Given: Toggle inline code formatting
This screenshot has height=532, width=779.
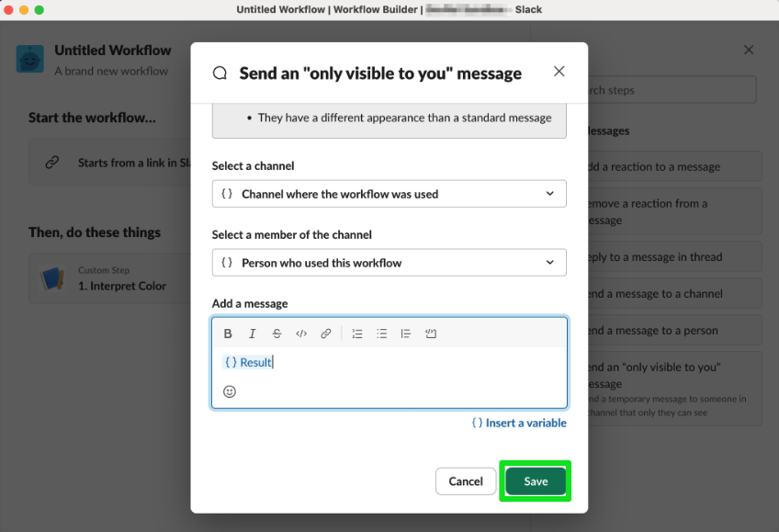Looking at the screenshot, I should (301, 334).
